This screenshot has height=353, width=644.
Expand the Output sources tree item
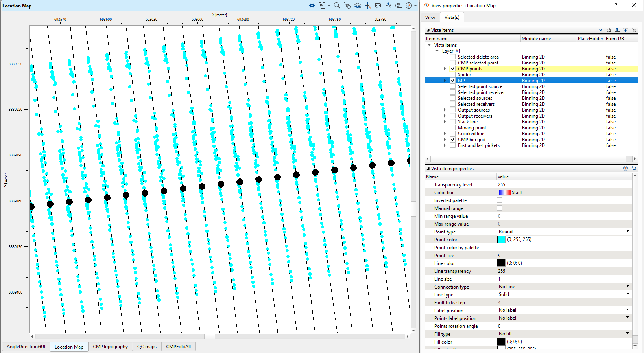click(445, 110)
